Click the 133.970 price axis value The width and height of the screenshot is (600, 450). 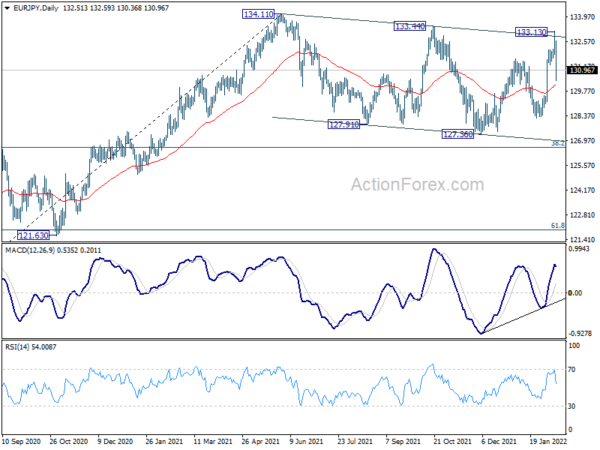click(582, 17)
